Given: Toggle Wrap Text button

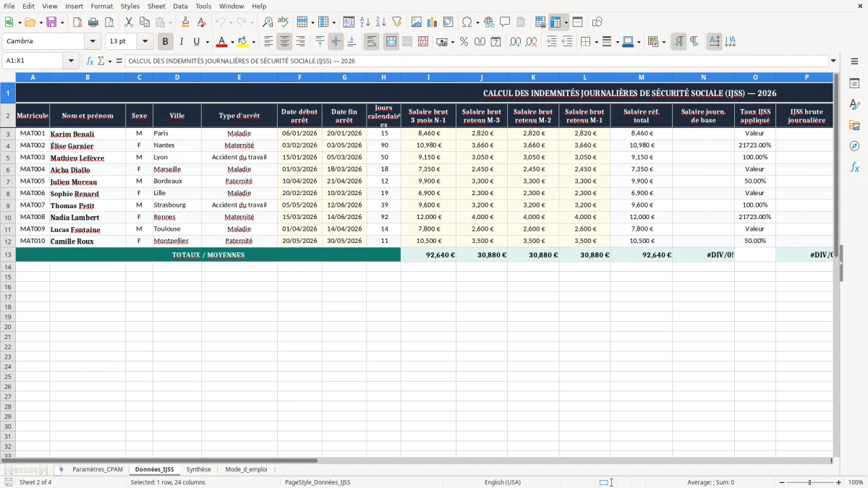Looking at the screenshot, I should (372, 42).
